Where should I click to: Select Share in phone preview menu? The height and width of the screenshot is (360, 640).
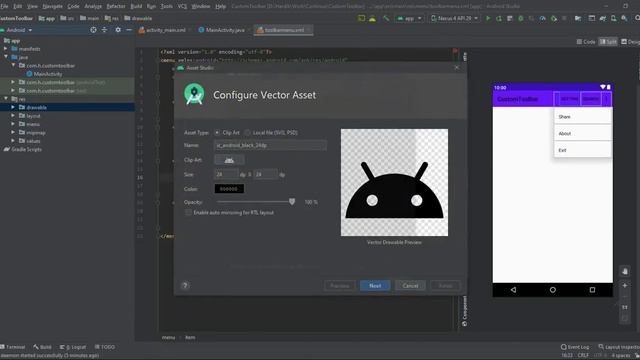[582, 117]
